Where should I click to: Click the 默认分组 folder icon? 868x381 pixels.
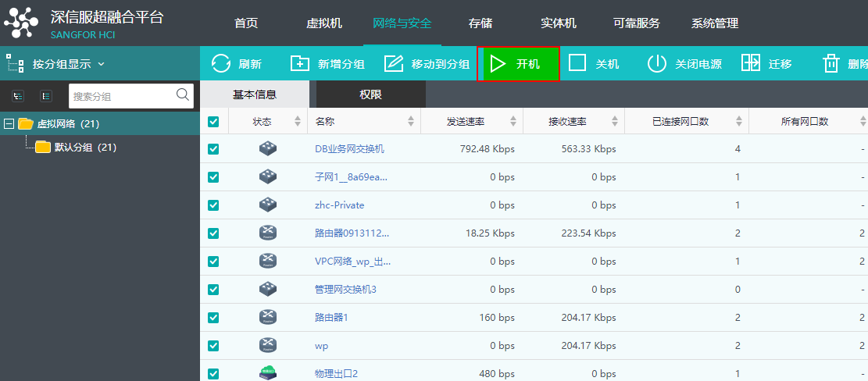click(43, 147)
